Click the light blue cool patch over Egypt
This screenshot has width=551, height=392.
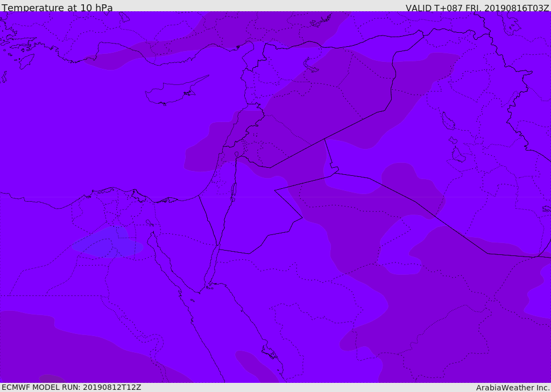point(107,243)
